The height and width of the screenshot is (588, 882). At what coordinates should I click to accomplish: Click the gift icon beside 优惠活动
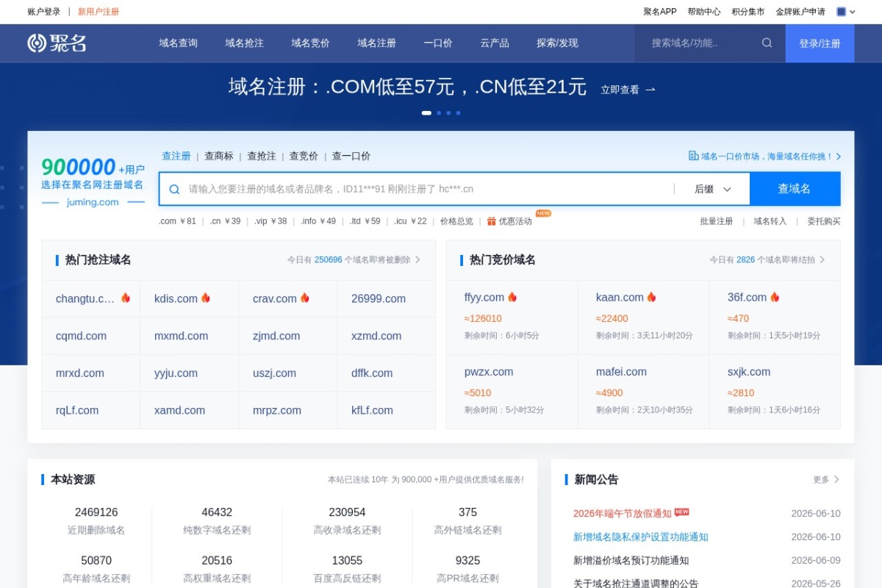point(492,221)
